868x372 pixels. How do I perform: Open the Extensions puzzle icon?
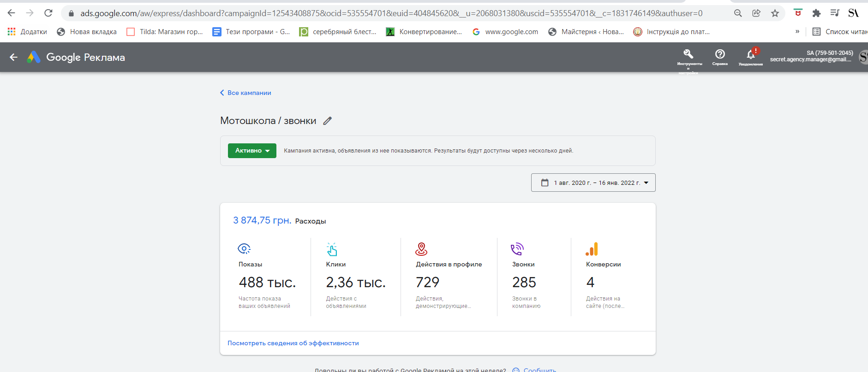tap(816, 13)
